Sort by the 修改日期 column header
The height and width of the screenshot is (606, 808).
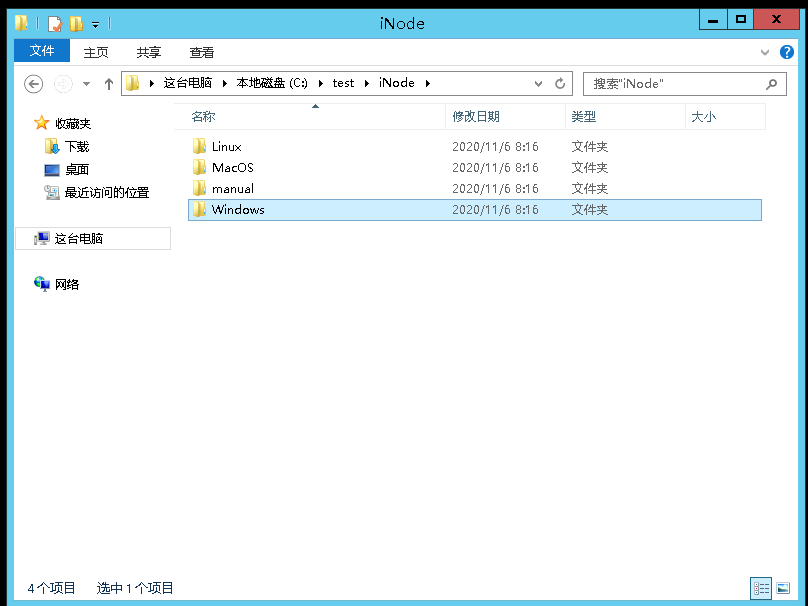click(x=506, y=117)
